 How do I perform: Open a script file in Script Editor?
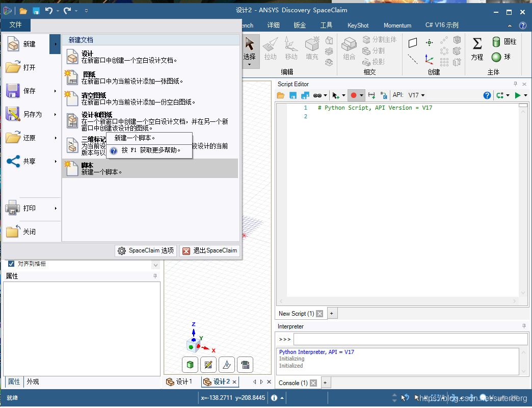click(x=281, y=95)
